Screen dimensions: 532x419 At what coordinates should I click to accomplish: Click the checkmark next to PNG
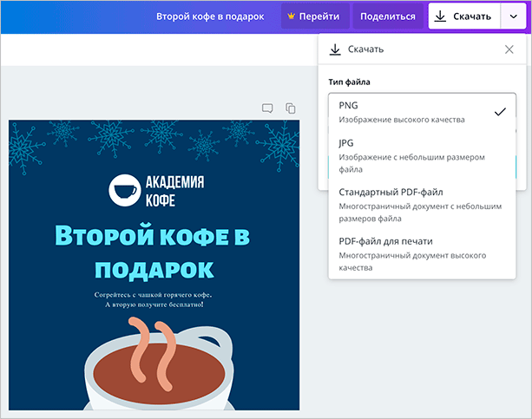pyautogui.click(x=499, y=112)
